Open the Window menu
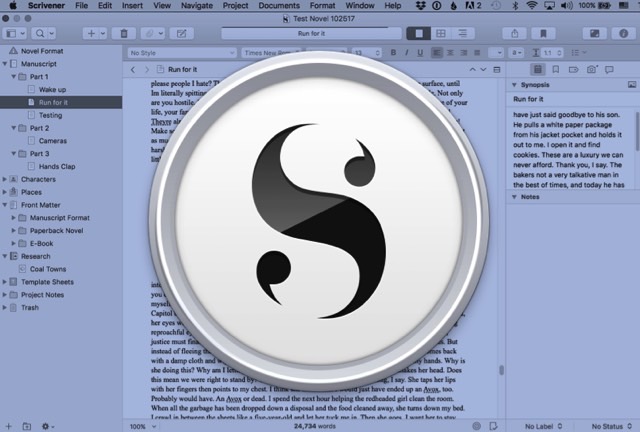The height and width of the screenshot is (432, 640). [x=360, y=6]
